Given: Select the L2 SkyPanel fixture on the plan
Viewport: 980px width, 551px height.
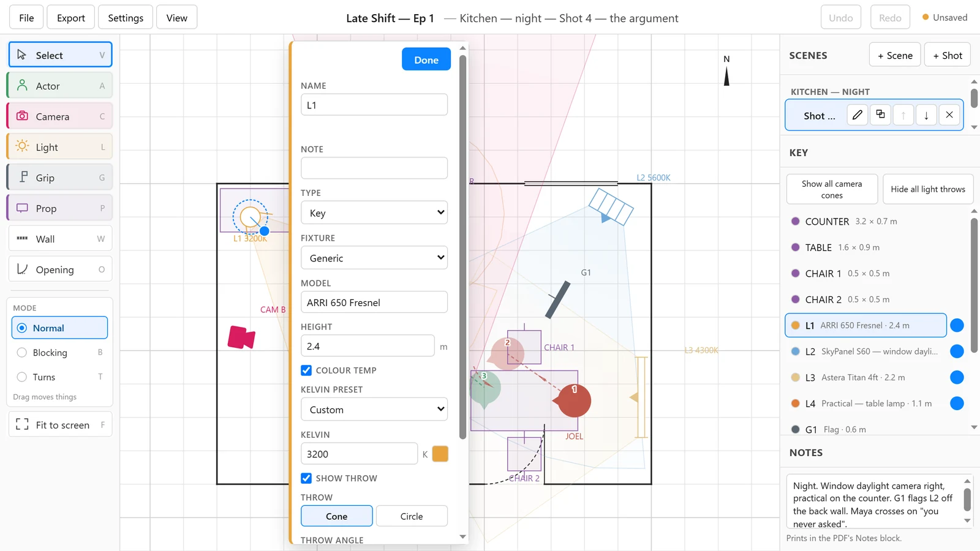Looking at the screenshot, I should (611, 207).
